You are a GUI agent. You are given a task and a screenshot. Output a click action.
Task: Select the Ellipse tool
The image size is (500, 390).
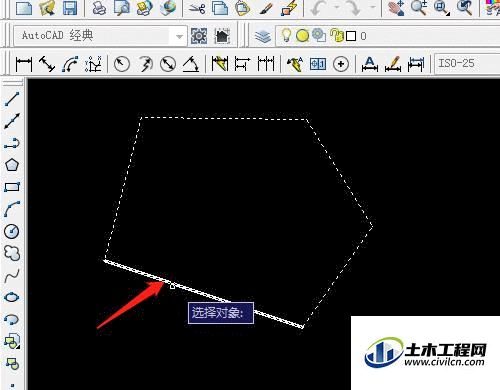coord(12,297)
